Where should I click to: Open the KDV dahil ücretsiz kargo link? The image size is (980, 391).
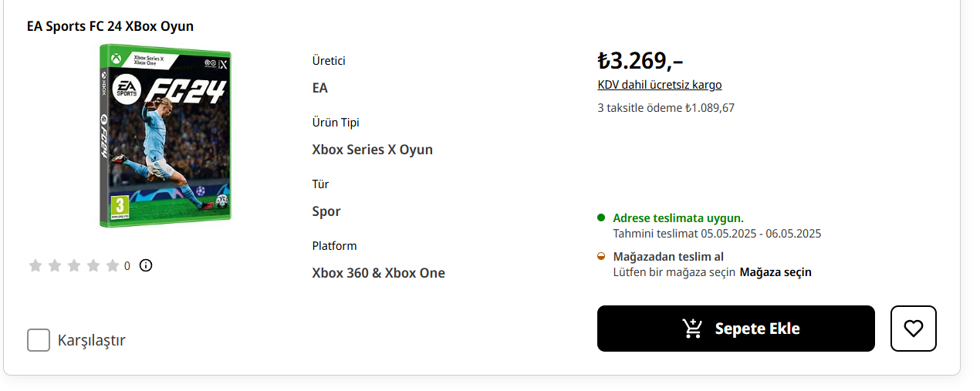(x=660, y=85)
